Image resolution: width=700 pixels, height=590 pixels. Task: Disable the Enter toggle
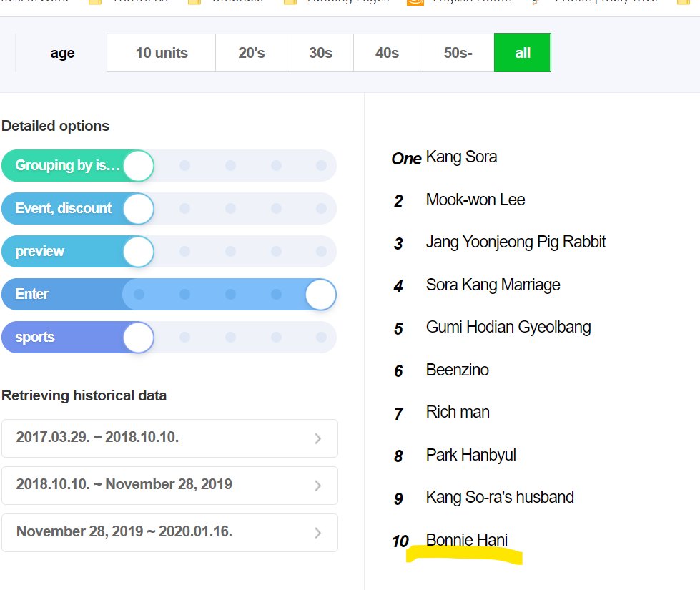tap(320, 294)
